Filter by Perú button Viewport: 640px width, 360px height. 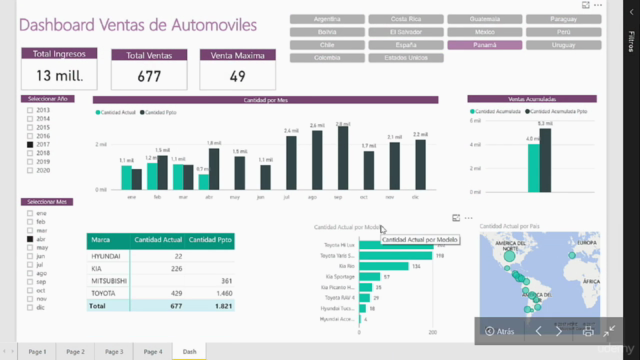click(564, 32)
